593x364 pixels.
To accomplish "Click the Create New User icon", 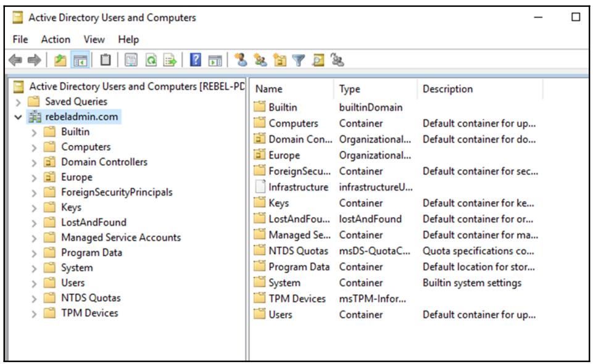I will tap(241, 60).
